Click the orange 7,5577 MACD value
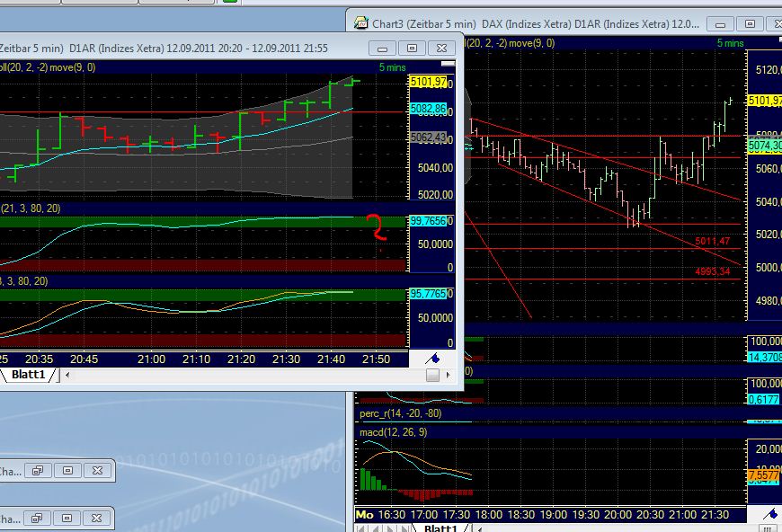782x532 pixels. [x=763, y=474]
